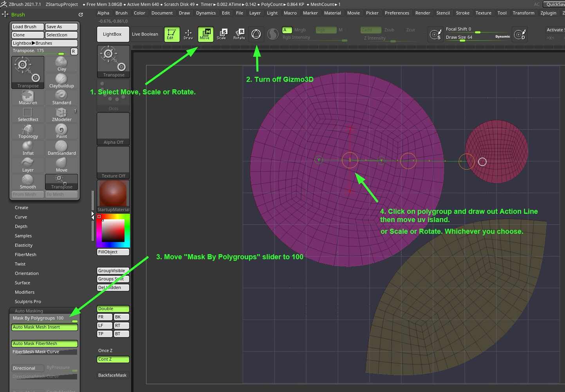Click the Load Brush button
Image resolution: width=565 pixels, height=392 pixels.
click(x=28, y=27)
